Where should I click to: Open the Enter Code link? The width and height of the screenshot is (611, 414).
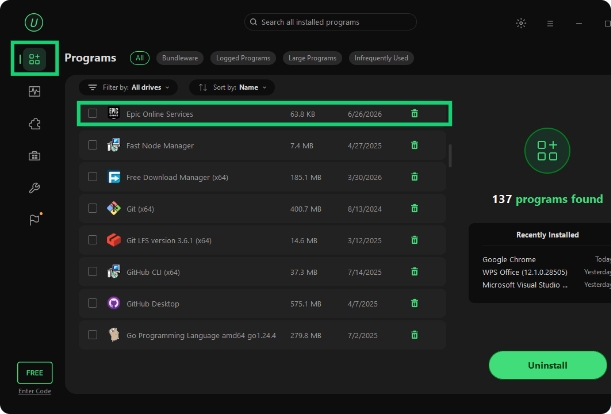[x=35, y=391]
